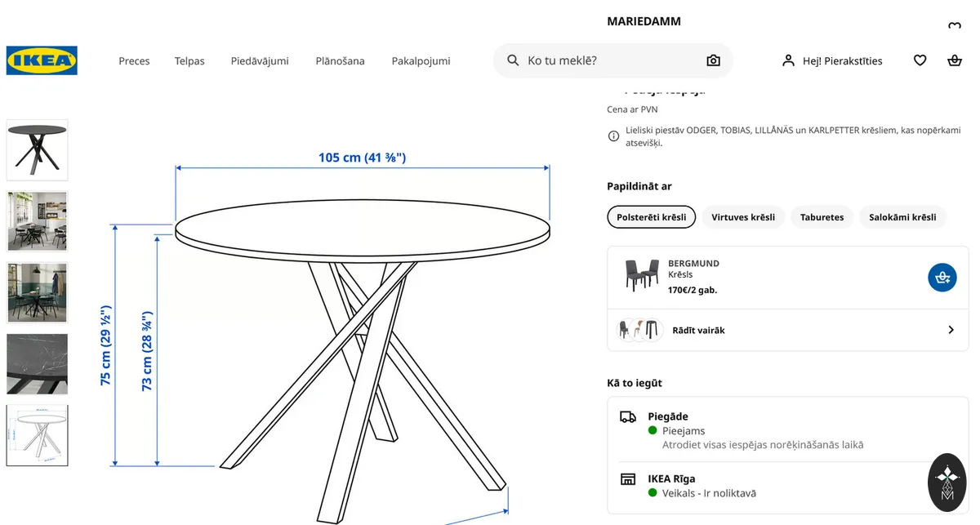
Task: Open the Piedāvājumi menu item
Action: 260,61
